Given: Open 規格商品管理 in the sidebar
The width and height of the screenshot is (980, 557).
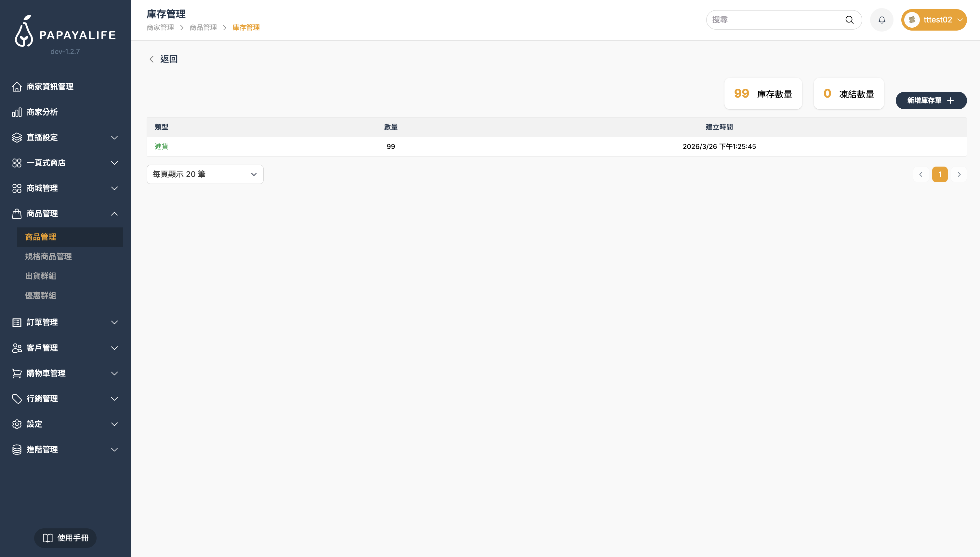Looking at the screenshot, I should pos(48,257).
